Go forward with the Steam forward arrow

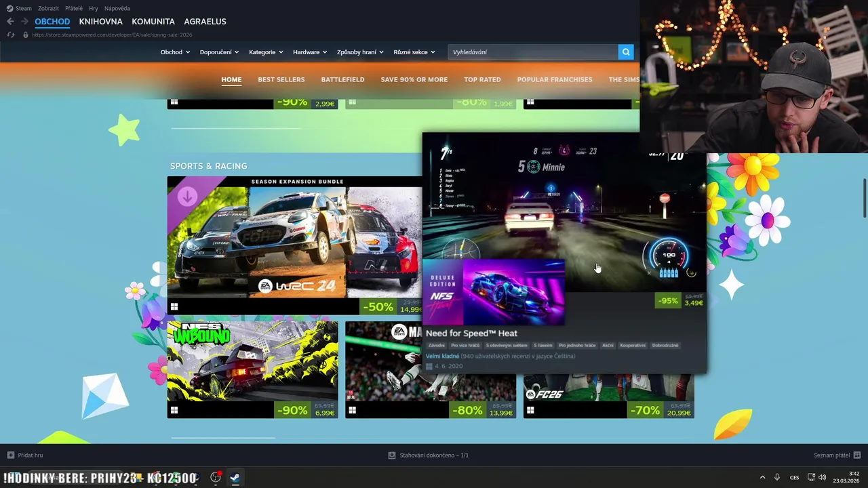click(x=24, y=22)
